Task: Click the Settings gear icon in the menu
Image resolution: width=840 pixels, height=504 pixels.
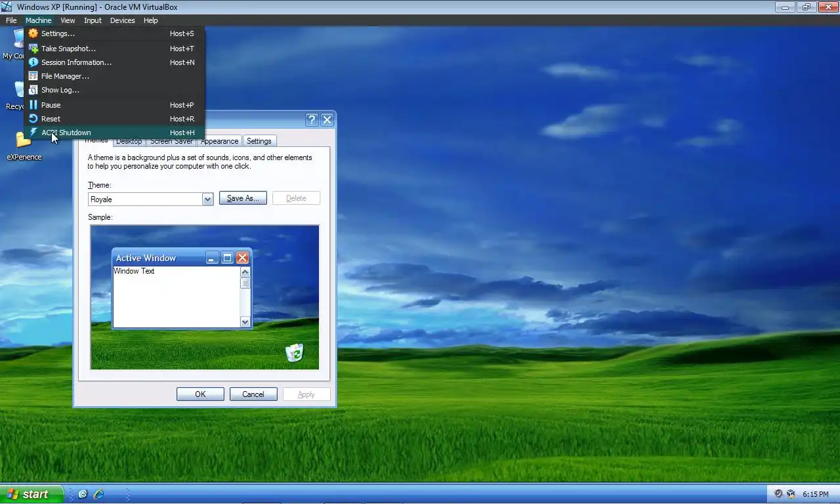Action: [x=33, y=33]
